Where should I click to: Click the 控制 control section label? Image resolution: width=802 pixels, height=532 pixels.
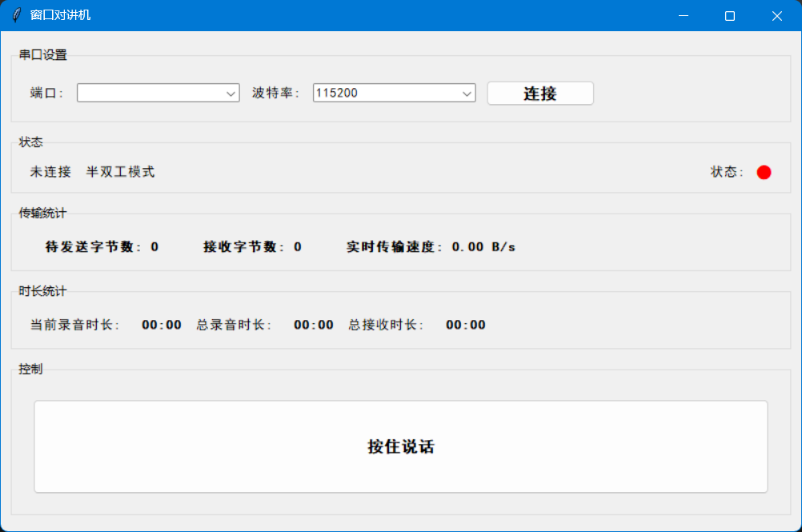point(30,369)
